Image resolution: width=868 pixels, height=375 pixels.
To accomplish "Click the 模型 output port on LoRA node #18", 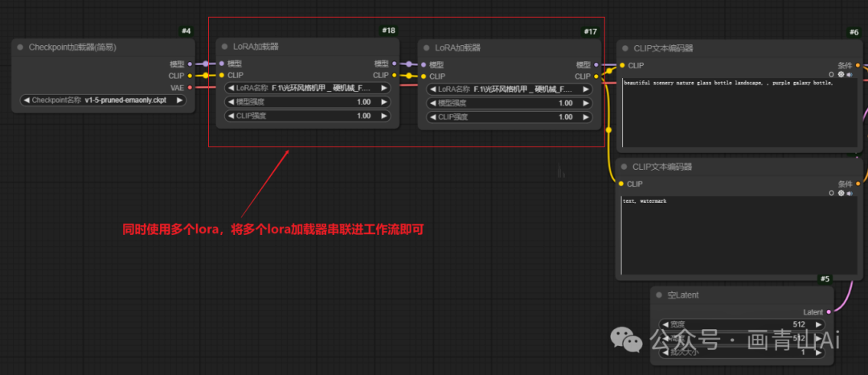I will (x=394, y=64).
